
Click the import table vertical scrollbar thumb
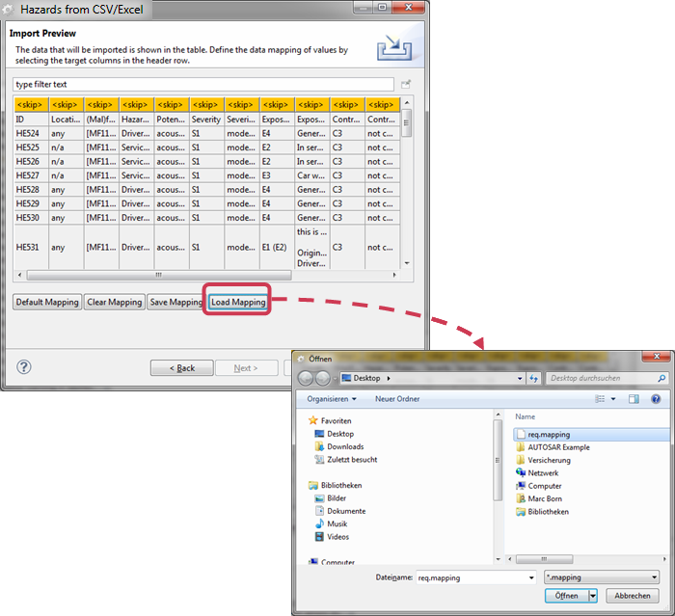[406, 123]
